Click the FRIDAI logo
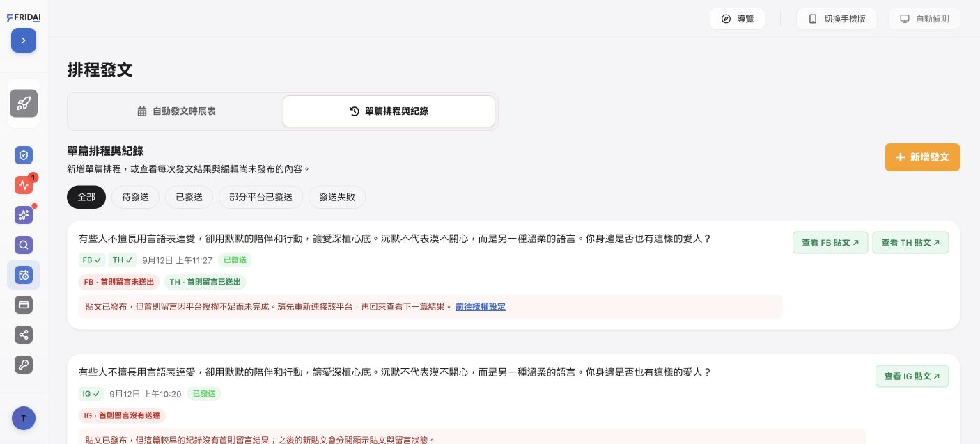Image resolution: width=980 pixels, height=444 pixels. 24,18
